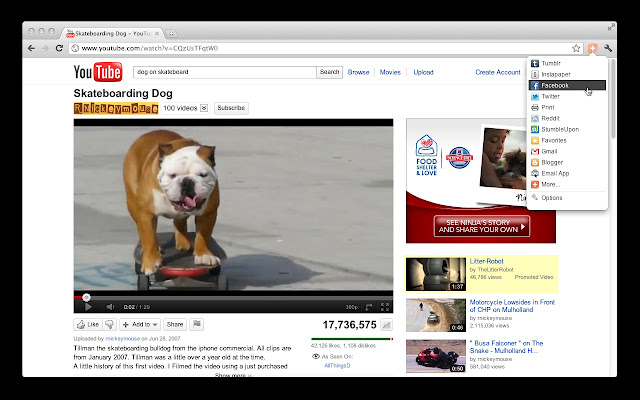The width and height of the screenshot is (640, 400).
Task: Click See Ninja's Story ad button
Action: (x=482, y=226)
